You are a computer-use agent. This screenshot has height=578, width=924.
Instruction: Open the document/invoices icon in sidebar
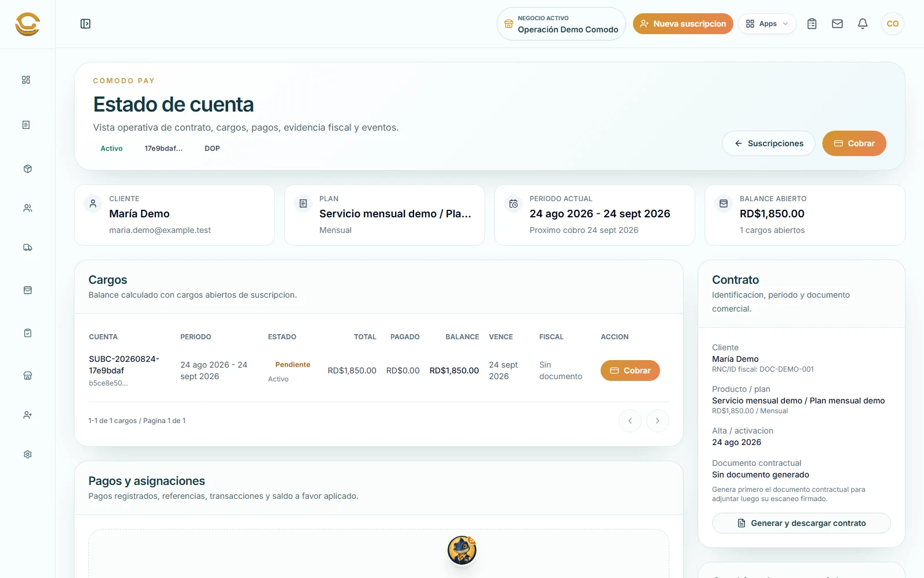(x=26, y=125)
